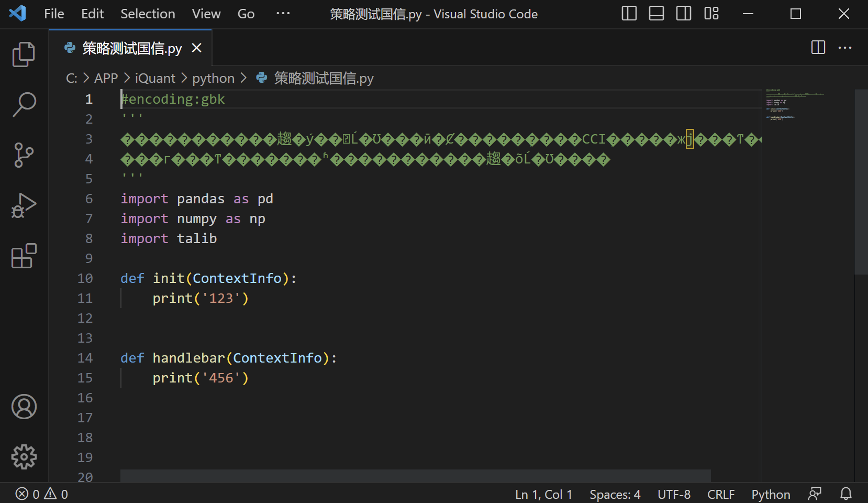Open the Accounts menu icon
The height and width of the screenshot is (503, 868).
click(x=24, y=407)
